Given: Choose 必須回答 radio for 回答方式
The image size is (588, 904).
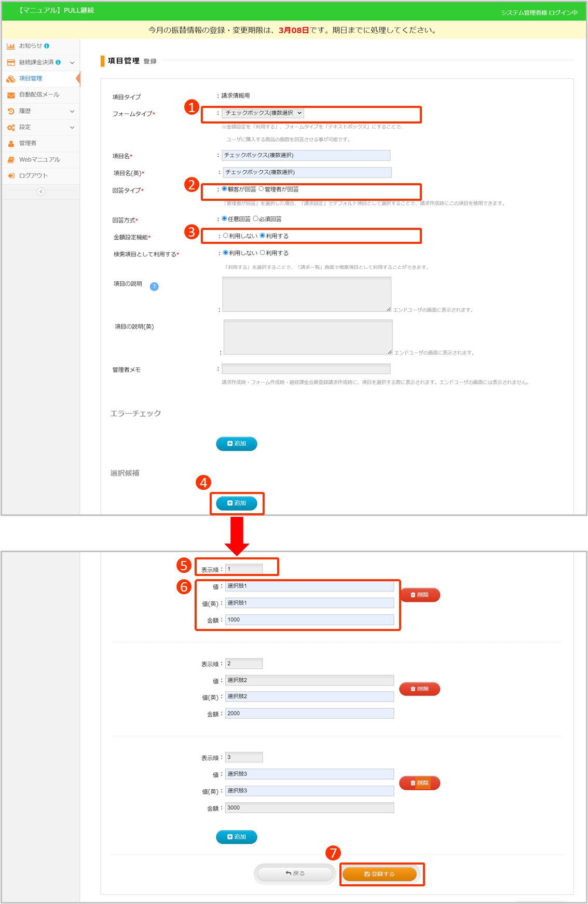Looking at the screenshot, I should [x=255, y=218].
